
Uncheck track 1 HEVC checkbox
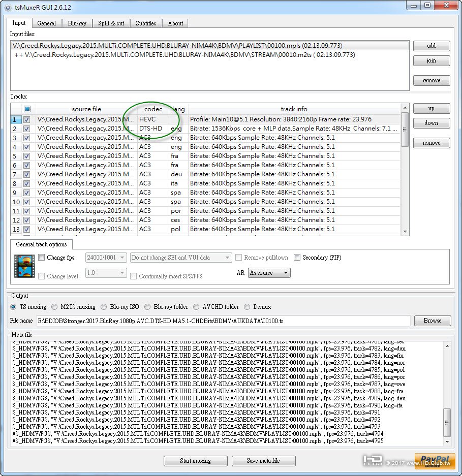click(x=27, y=119)
